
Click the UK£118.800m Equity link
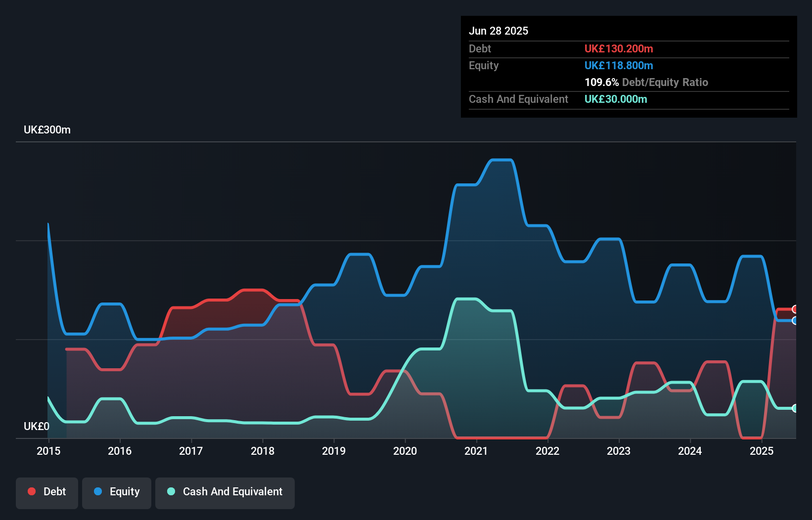pyautogui.click(x=619, y=65)
